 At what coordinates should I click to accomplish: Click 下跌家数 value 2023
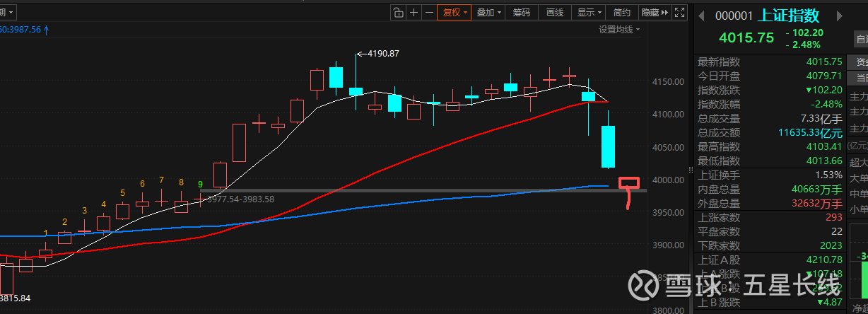point(831,245)
